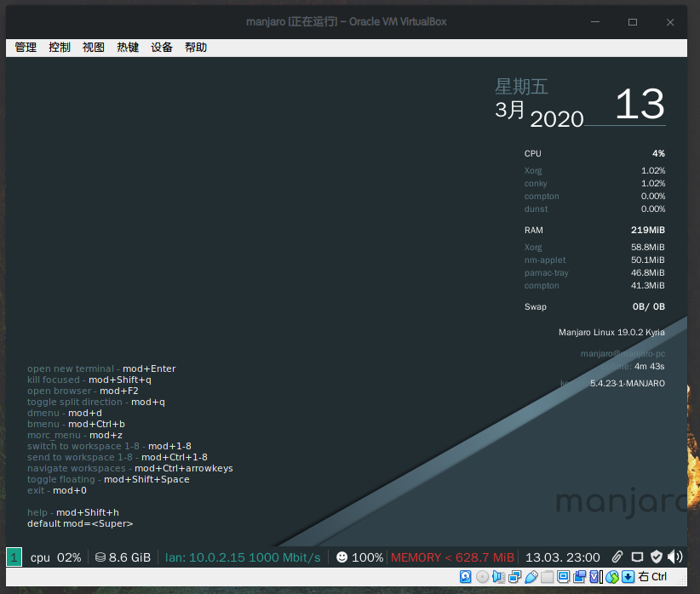The width and height of the screenshot is (700, 594).
Task: Minimize the VirtualBox window
Action: (x=595, y=22)
